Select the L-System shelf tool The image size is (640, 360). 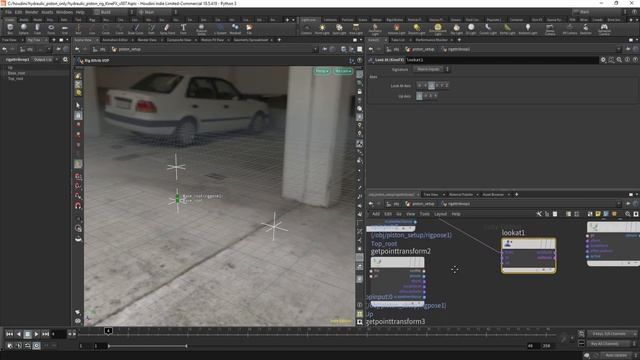pos(220,29)
